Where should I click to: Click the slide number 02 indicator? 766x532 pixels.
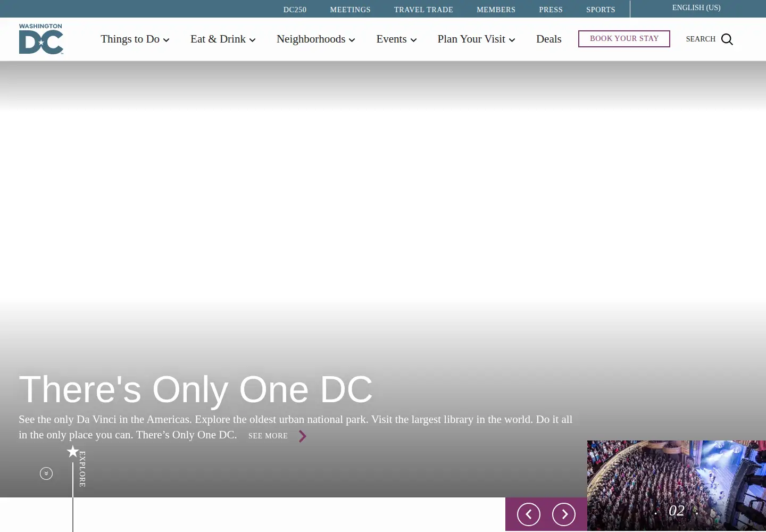coord(677,511)
